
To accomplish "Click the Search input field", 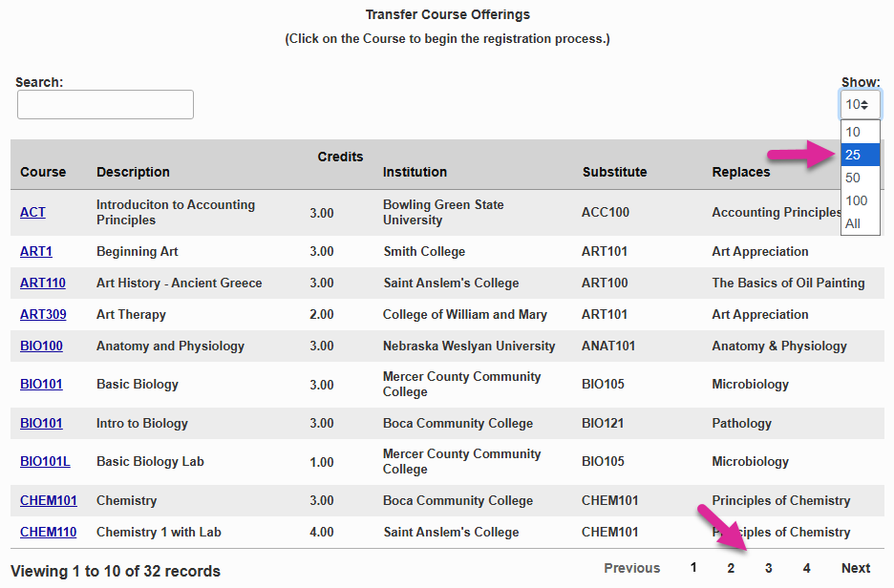I will [105, 105].
